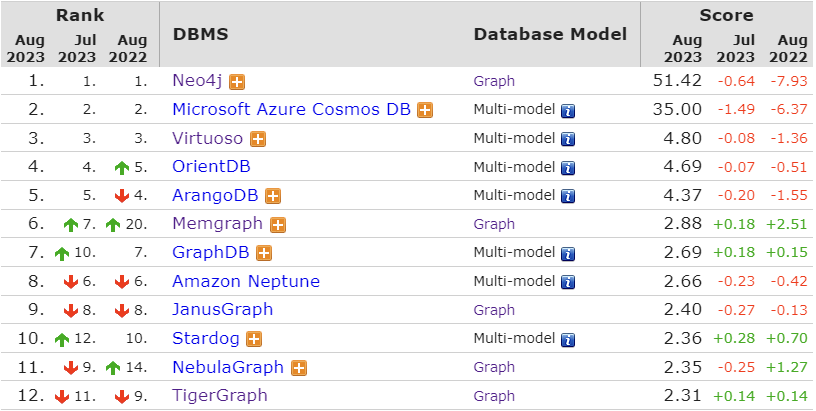Open the OrientDB link
This screenshot has width=816, height=411.
pos(211,166)
